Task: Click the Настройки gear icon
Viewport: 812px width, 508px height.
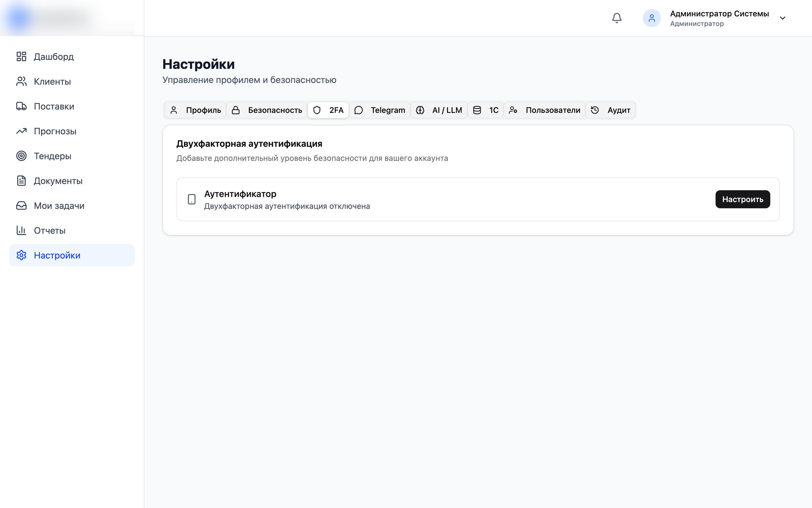Action: (x=21, y=255)
